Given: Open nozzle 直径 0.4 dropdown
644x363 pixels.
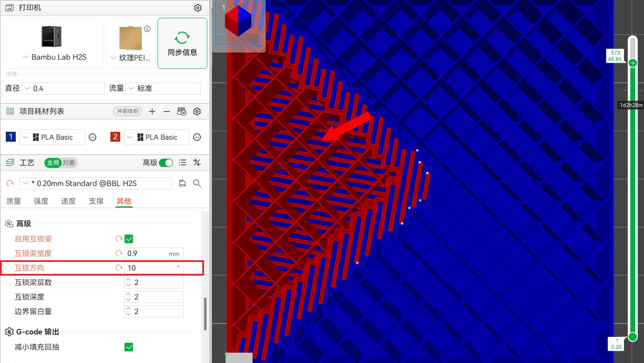Looking at the screenshot, I should pos(63,88).
